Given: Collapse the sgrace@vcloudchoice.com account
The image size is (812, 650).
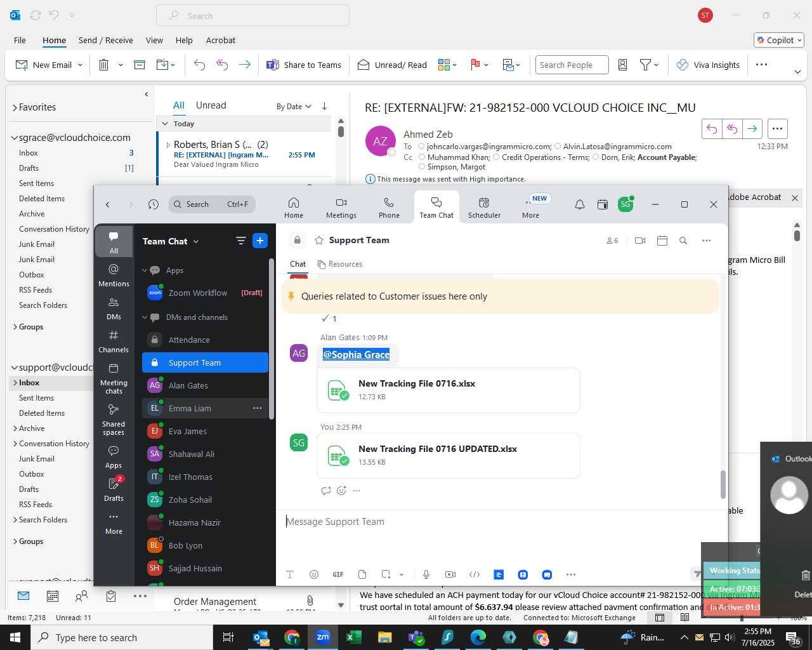Looking at the screenshot, I should pos(15,138).
